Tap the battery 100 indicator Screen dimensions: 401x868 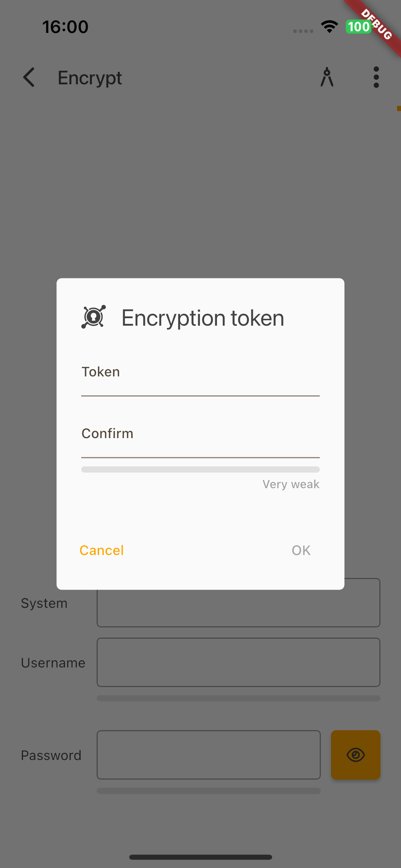358,27
